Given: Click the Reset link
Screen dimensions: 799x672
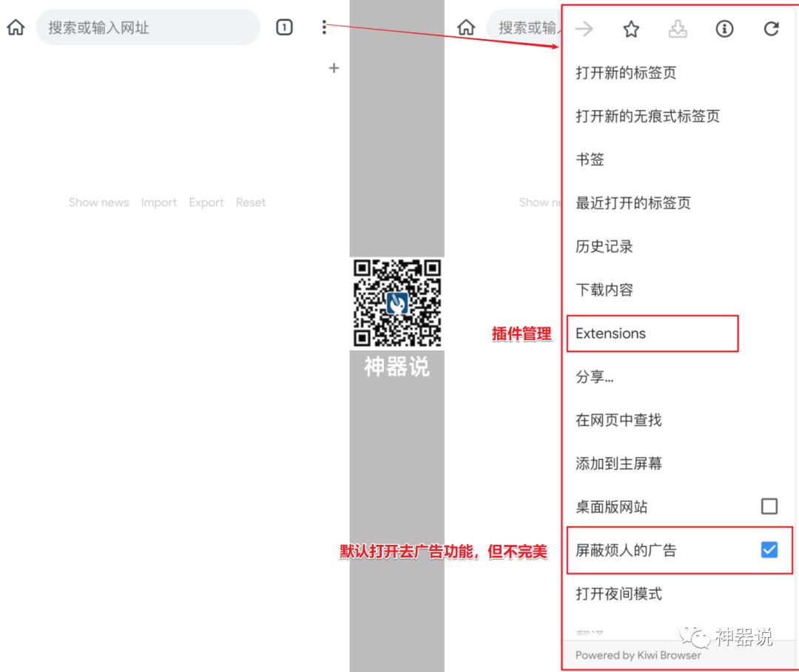Looking at the screenshot, I should (x=251, y=202).
